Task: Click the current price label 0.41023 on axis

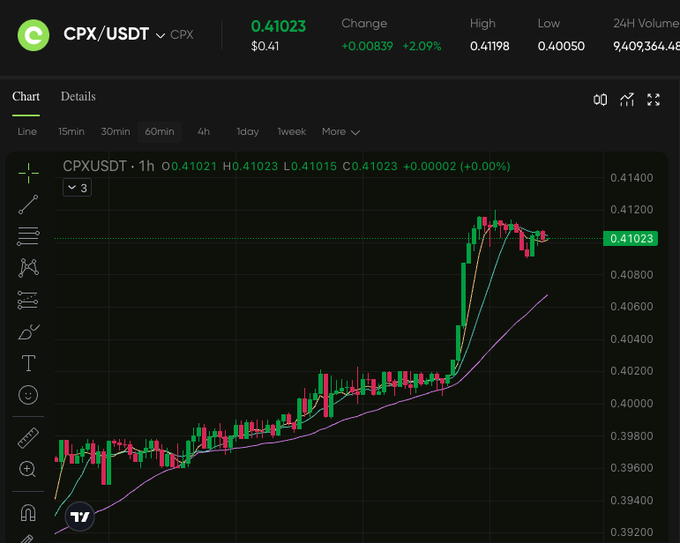Action: coord(631,239)
